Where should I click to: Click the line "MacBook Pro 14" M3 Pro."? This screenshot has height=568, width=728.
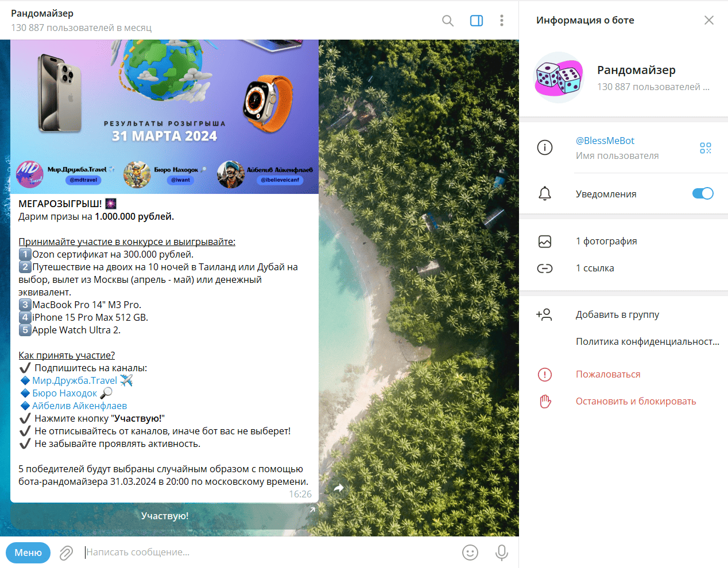(x=87, y=305)
